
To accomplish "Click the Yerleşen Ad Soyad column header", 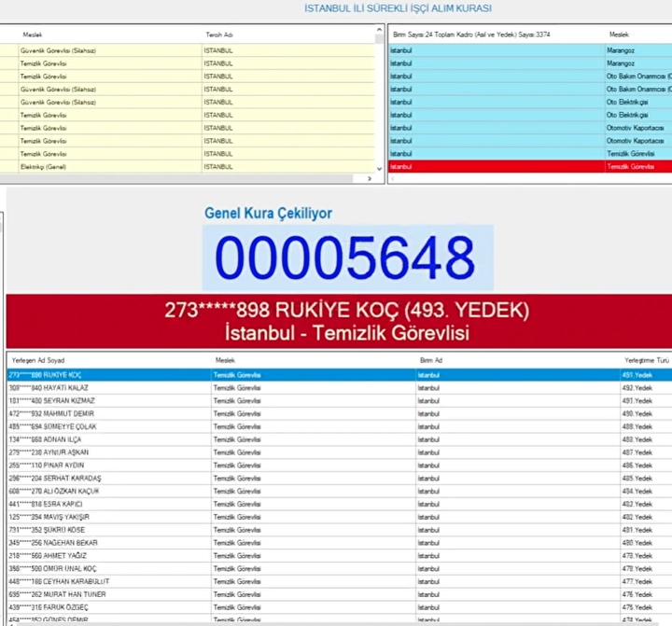I will (x=38, y=360).
